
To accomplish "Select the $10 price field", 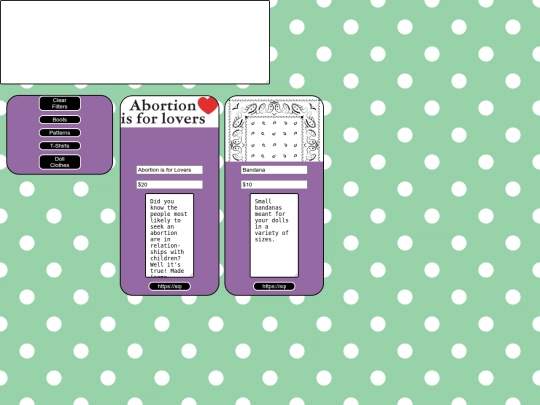I will coord(274,185).
